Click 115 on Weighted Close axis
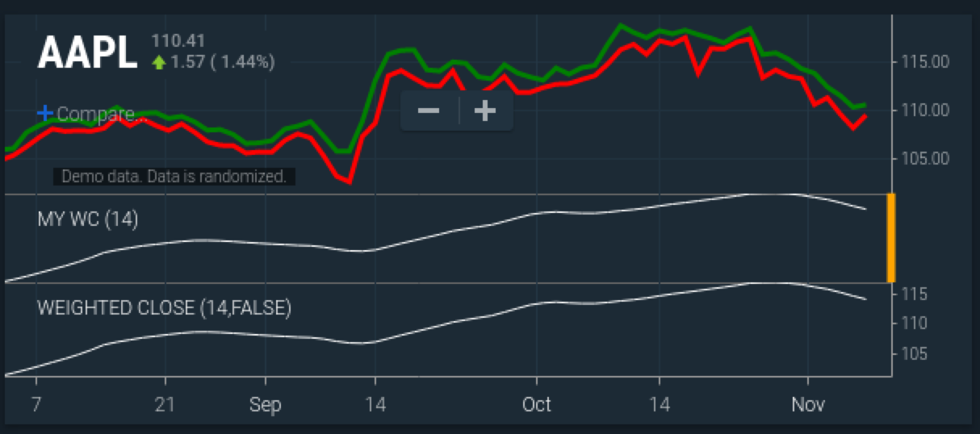 (915, 294)
